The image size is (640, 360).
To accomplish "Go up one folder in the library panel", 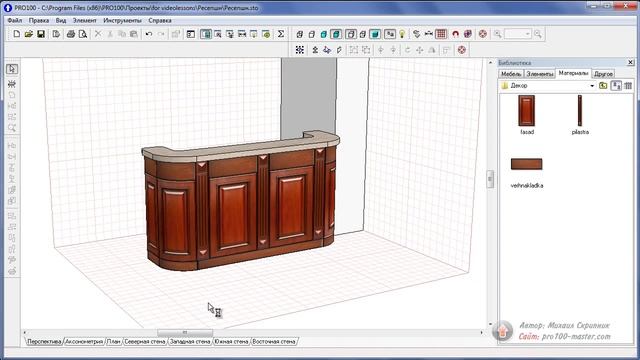I will [603, 86].
